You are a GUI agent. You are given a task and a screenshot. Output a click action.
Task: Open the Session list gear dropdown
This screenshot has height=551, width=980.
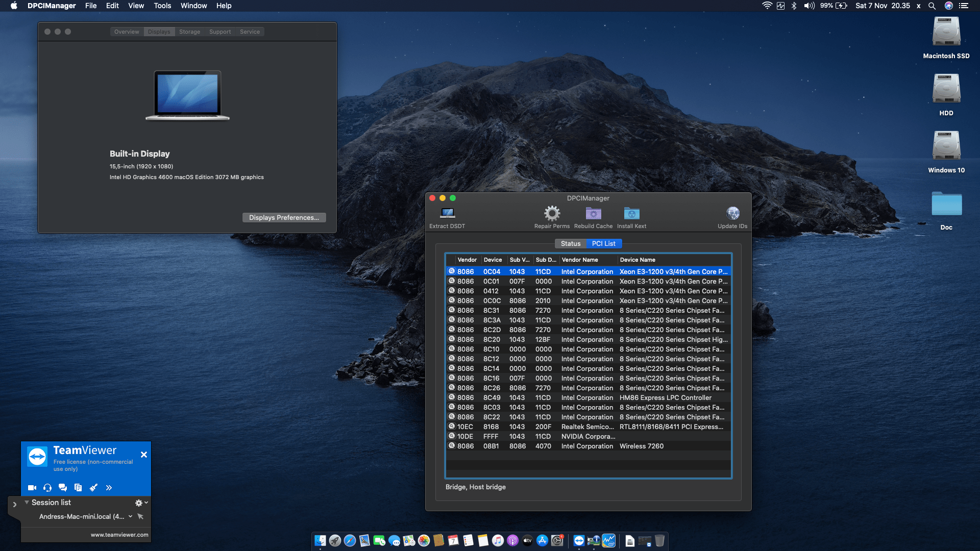pyautogui.click(x=139, y=503)
